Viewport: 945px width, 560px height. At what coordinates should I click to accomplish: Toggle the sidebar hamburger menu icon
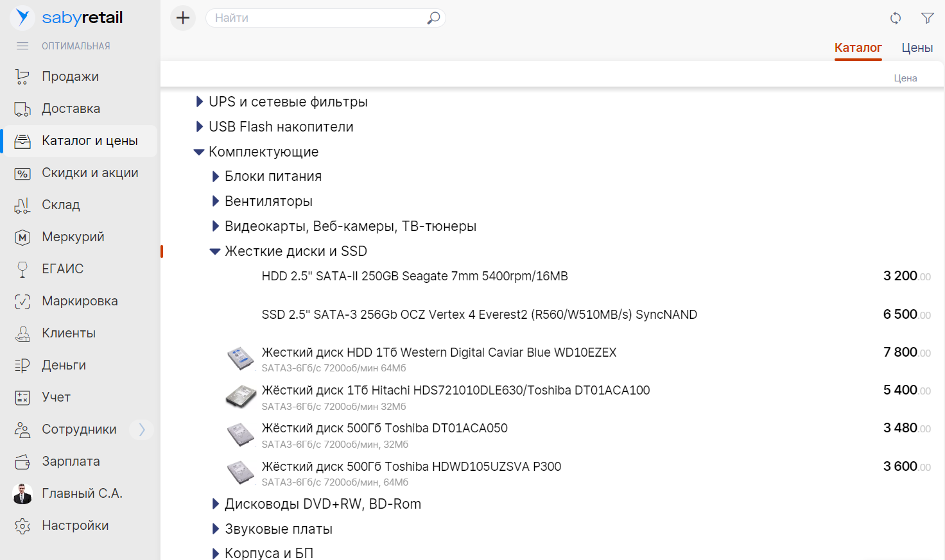click(22, 46)
